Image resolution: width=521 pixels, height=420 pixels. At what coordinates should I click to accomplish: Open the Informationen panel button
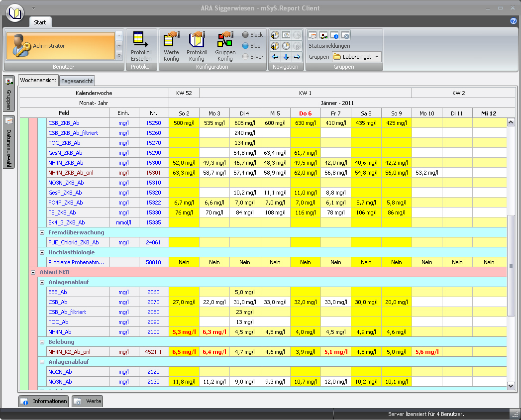(44, 401)
